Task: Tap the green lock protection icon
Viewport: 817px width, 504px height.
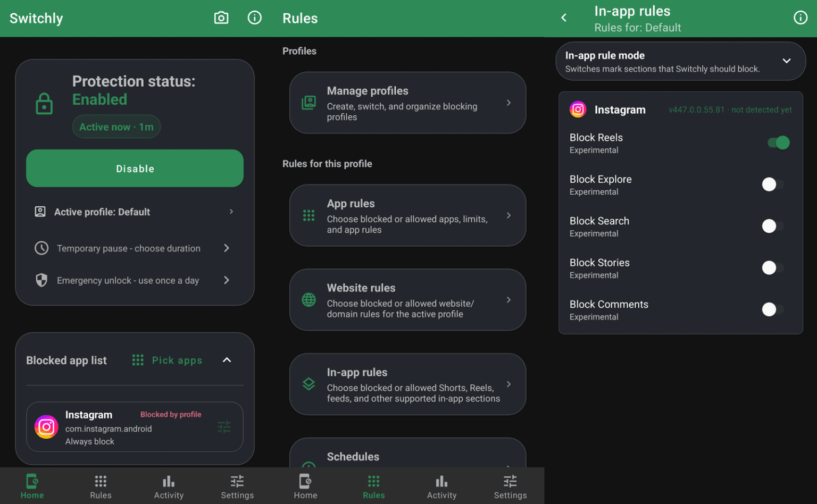Action: [44, 104]
